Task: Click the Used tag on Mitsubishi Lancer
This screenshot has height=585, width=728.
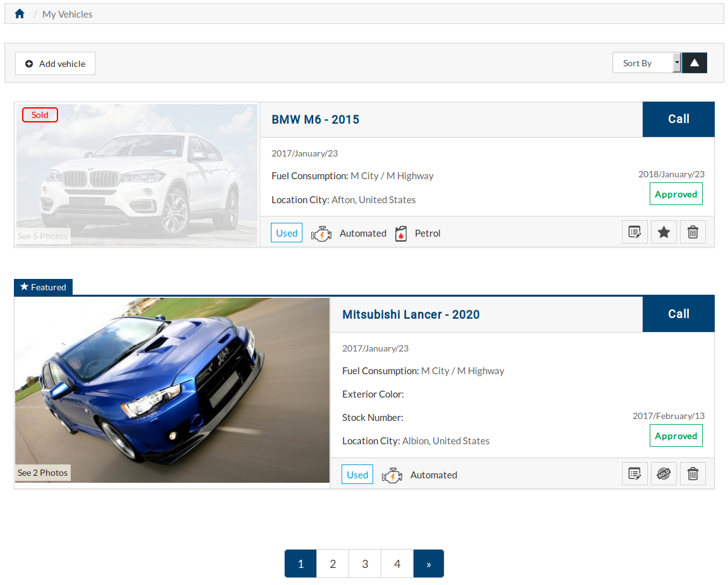Action: click(357, 475)
